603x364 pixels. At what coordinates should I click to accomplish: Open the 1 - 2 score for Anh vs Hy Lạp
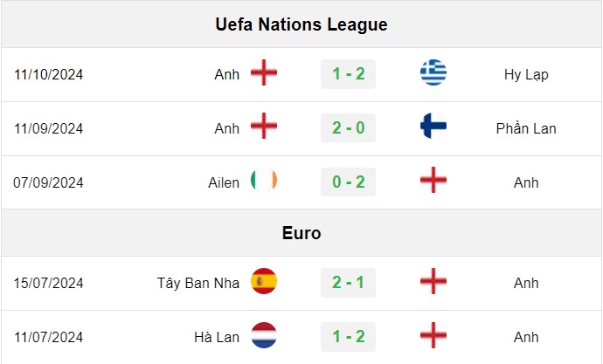(x=348, y=74)
